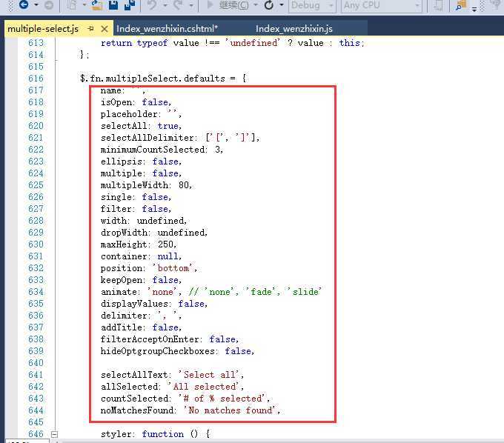Open dropdown arrow beside the Continue button
Image resolution: width=504 pixels, height=443 pixels.
(256, 5)
